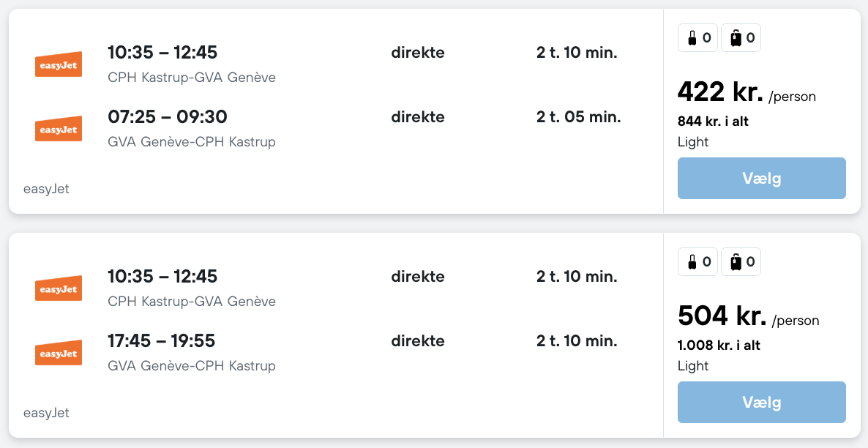Click easyJet logo on 10:35 outbound, 422 kr. card
The height and width of the screenshot is (448, 868).
tap(59, 64)
